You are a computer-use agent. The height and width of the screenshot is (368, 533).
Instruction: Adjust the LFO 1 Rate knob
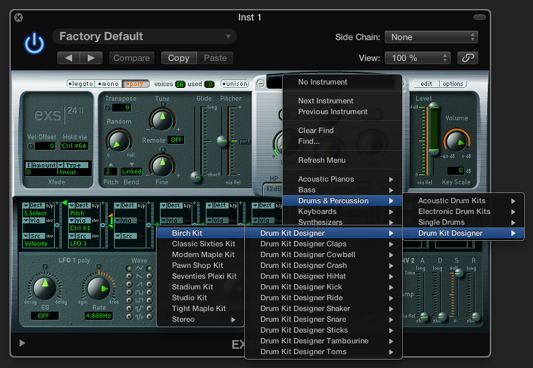98,288
